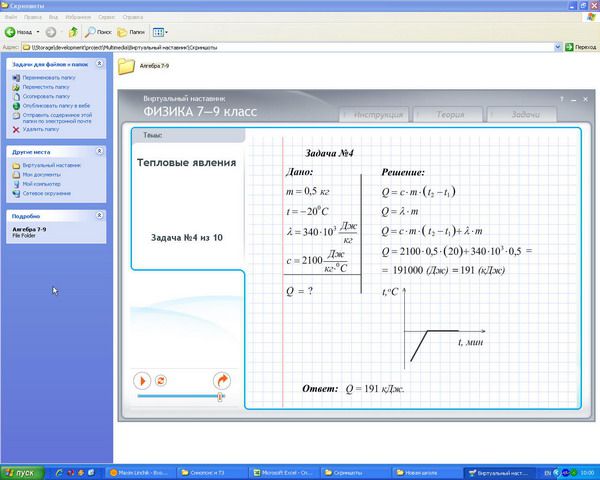Select the Алгебра 7-9 folder icon
This screenshot has height=480, width=600.
pyautogui.click(x=127, y=67)
